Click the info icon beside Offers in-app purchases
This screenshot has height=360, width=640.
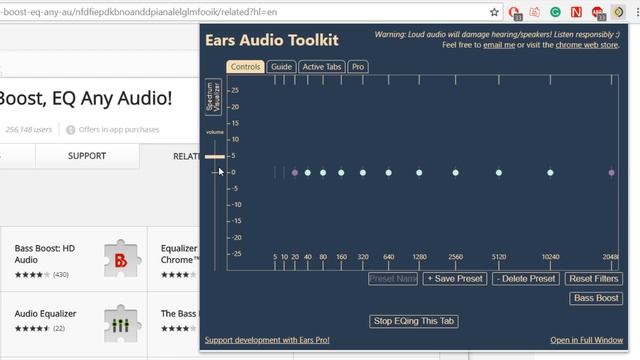pyautogui.click(x=71, y=130)
